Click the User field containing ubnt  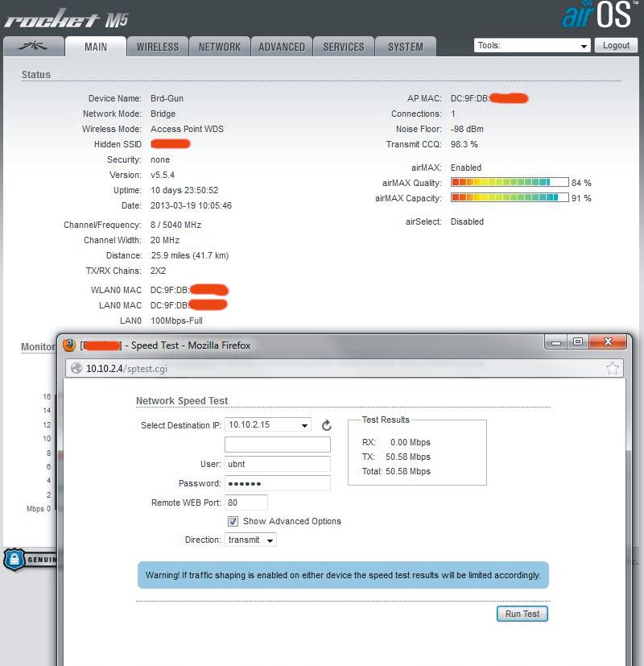point(278,464)
